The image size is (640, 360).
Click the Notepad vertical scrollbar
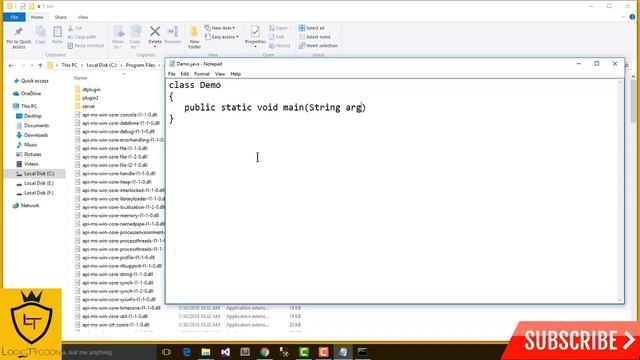(x=620, y=191)
